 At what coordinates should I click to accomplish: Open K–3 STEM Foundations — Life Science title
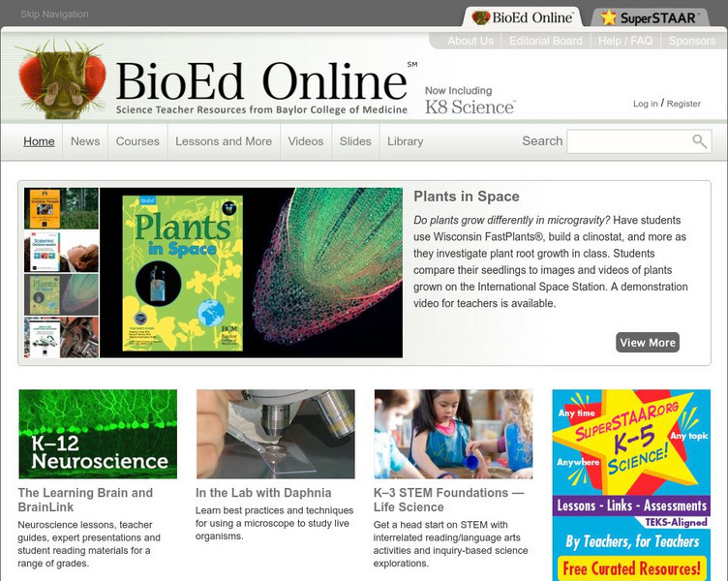[x=448, y=500]
